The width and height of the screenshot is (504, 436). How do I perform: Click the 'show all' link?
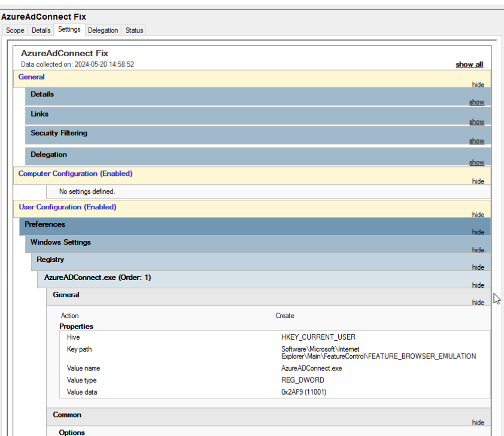pyautogui.click(x=469, y=65)
